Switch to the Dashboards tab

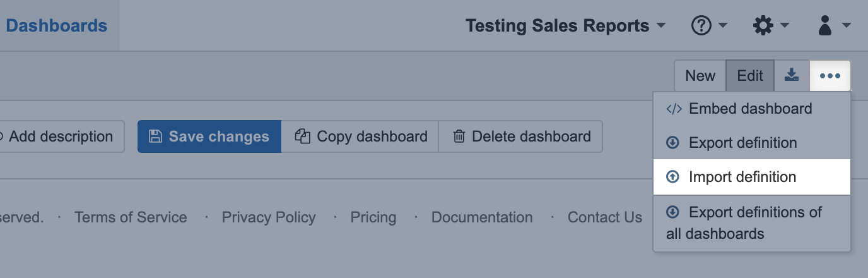[x=57, y=26]
